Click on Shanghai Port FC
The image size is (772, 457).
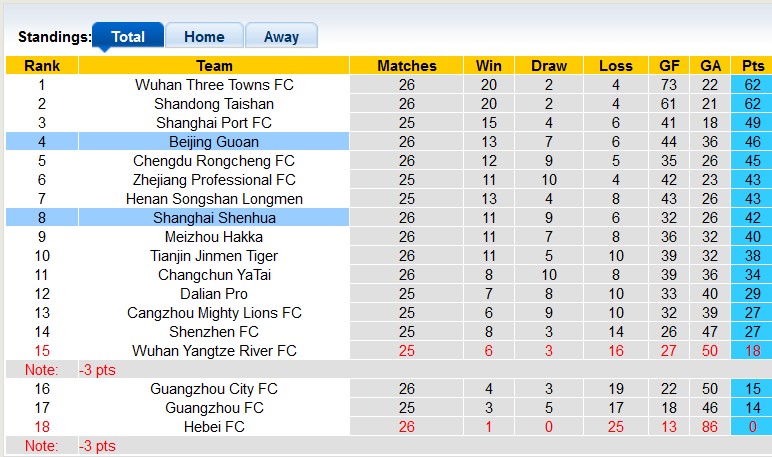coord(214,123)
